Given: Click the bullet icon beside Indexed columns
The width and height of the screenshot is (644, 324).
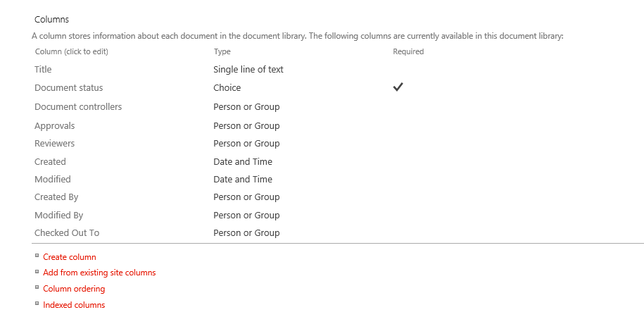Looking at the screenshot, I should (37, 304).
